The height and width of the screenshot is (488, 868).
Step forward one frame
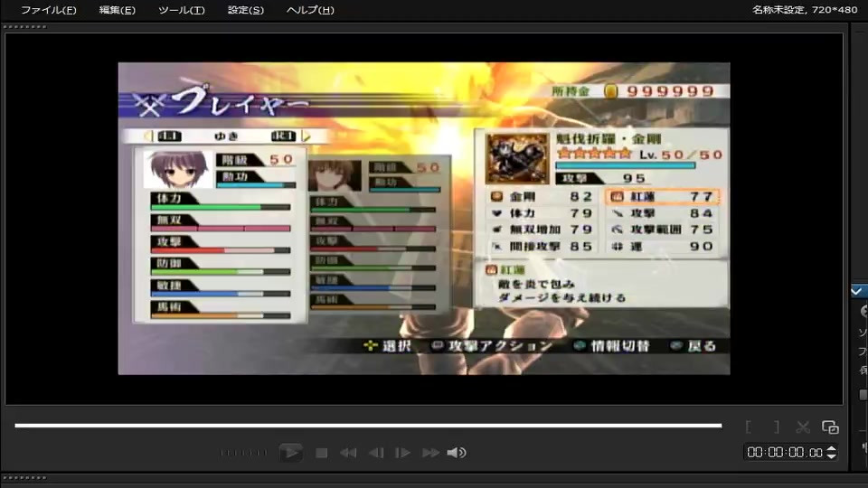[x=402, y=453]
